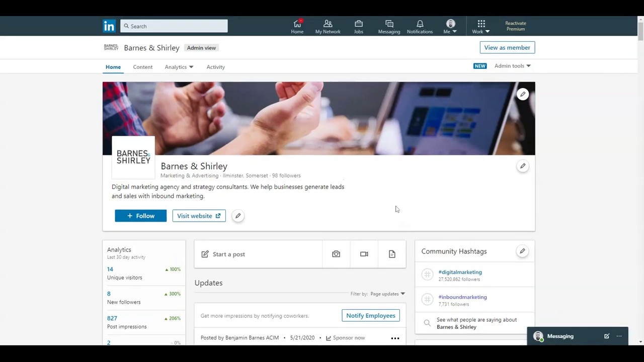Edit Community Hashtags with pencil icon
This screenshot has height=362, width=644.
coord(522,251)
